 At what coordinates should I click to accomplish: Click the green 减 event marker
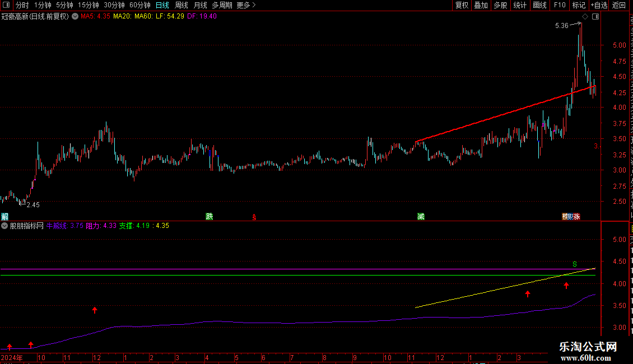pos(421,216)
